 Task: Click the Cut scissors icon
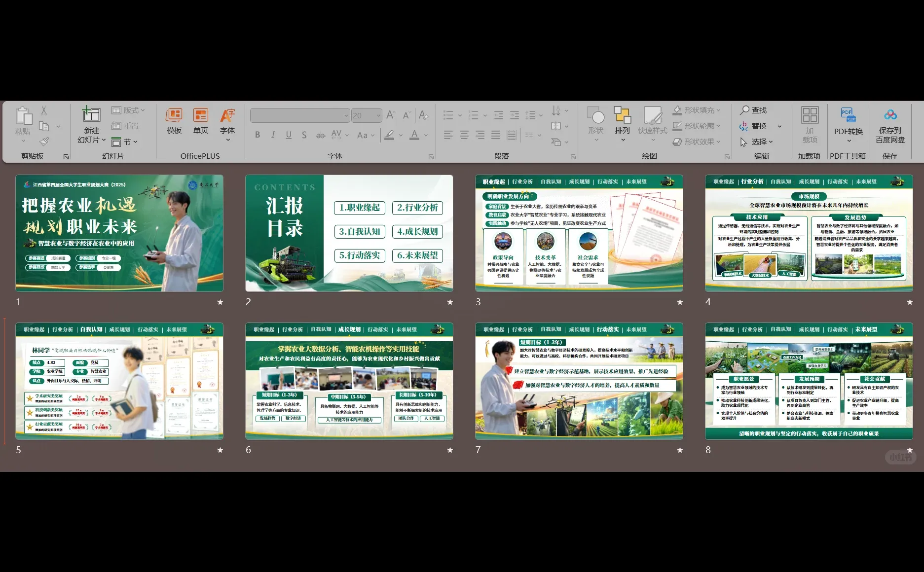tap(44, 110)
